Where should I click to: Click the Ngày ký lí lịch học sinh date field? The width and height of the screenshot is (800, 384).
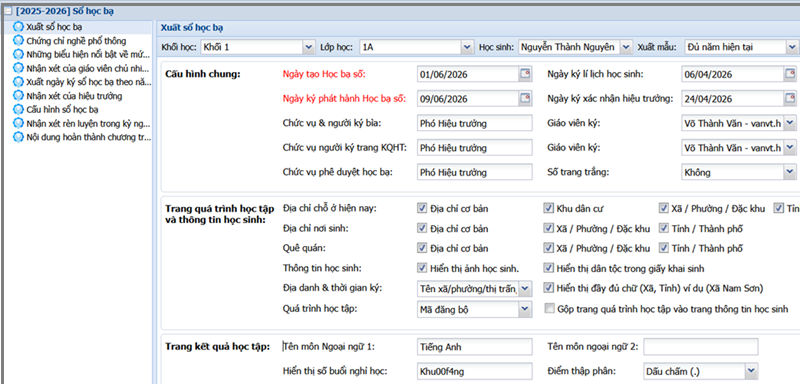point(733,74)
